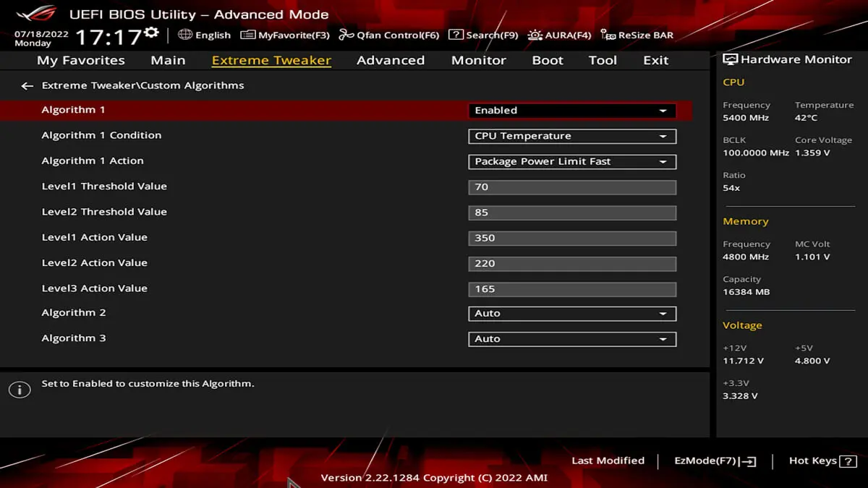The image size is (868, 488).
Task: Switch to Main tab
Action: tap(168, 61)
